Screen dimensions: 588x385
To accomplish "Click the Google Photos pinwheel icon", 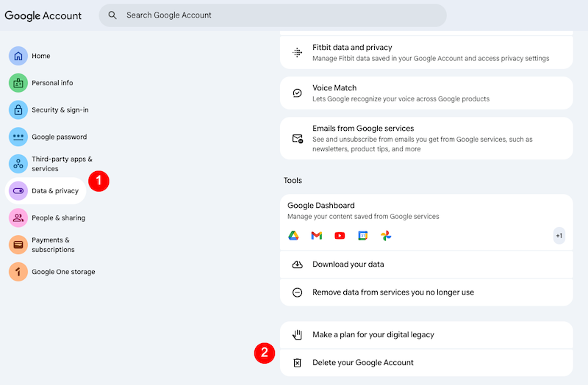I will tap(386, 236).
